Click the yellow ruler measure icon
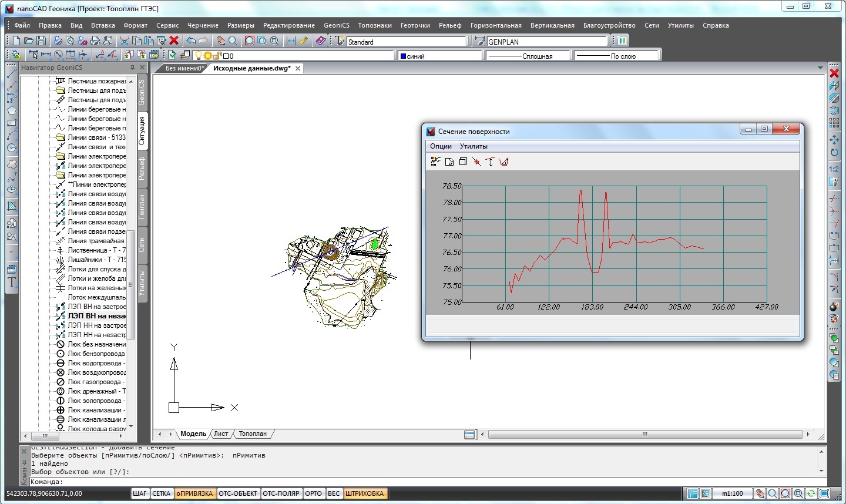 click(x=304, y=41)
